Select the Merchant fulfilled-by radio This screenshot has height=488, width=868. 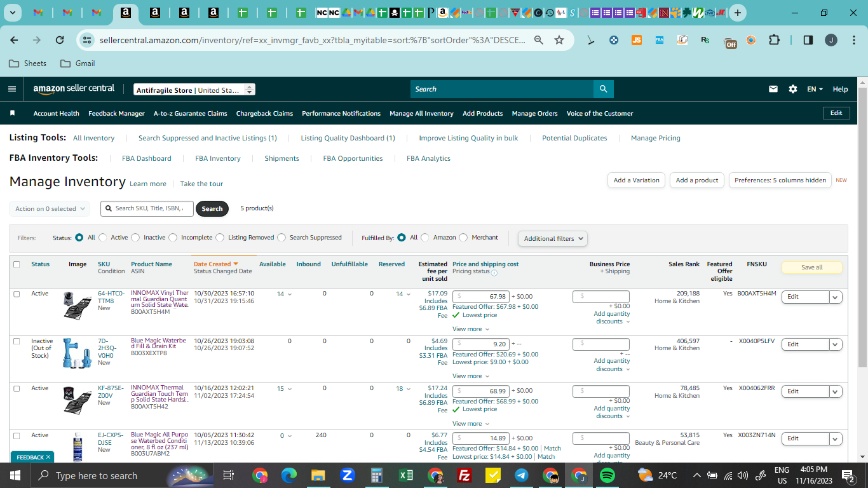click(x=463, y=238)
